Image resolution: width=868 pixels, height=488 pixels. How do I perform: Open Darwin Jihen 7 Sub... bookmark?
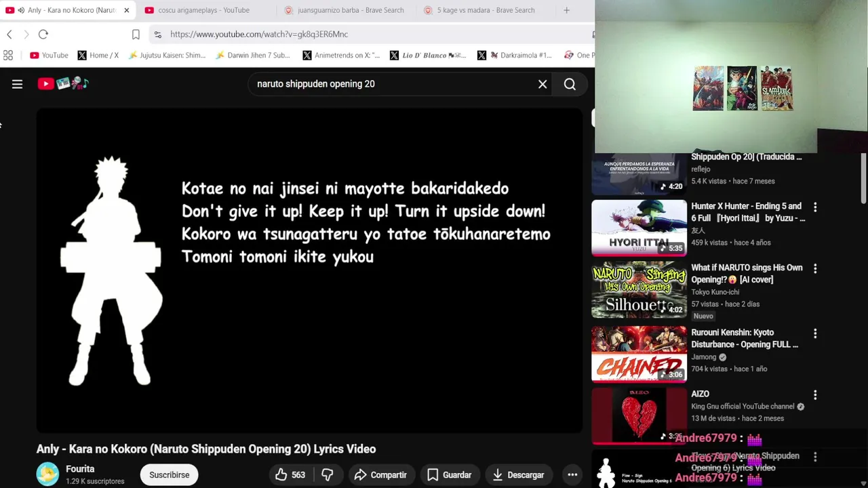pos(252,55)
